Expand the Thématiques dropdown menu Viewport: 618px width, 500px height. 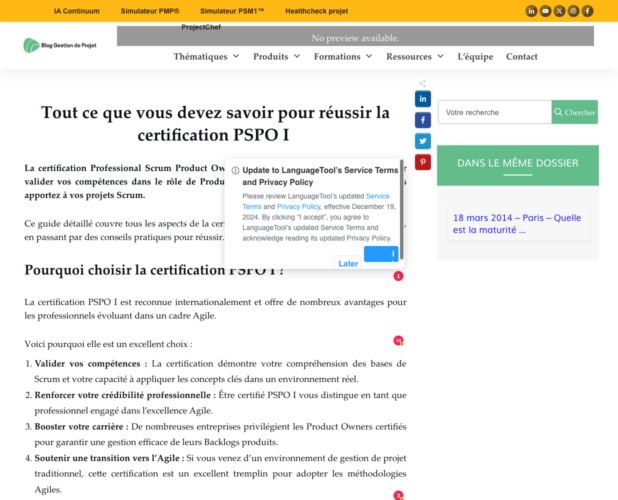[x=206, y=57]
